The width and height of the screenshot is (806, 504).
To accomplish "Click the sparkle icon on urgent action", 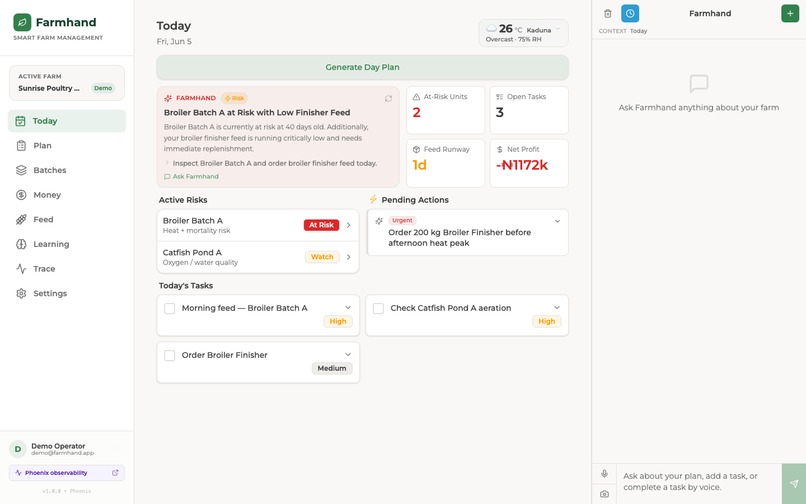I will [379, 221].
